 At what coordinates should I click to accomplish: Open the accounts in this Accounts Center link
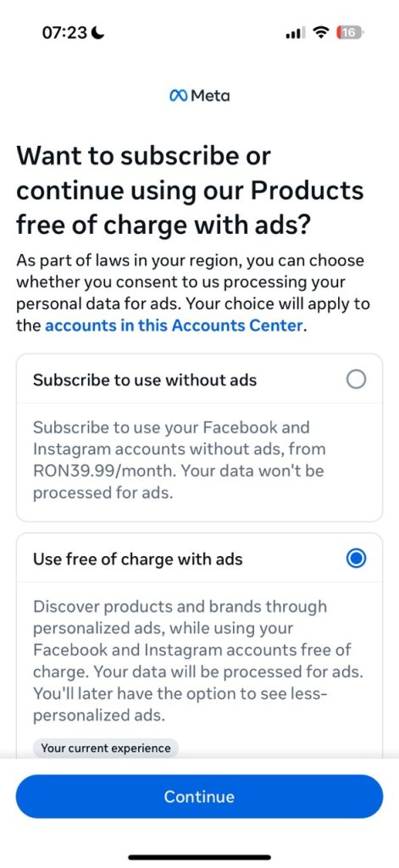pos(174,325)
